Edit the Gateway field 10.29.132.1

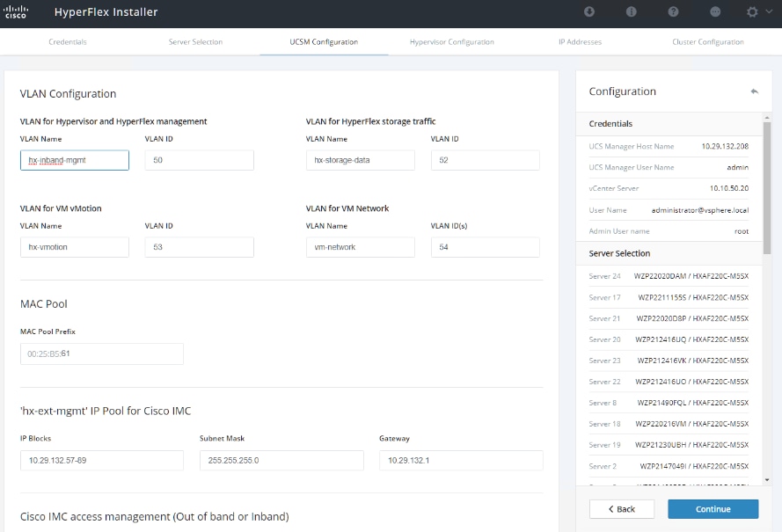click(461, 460)
